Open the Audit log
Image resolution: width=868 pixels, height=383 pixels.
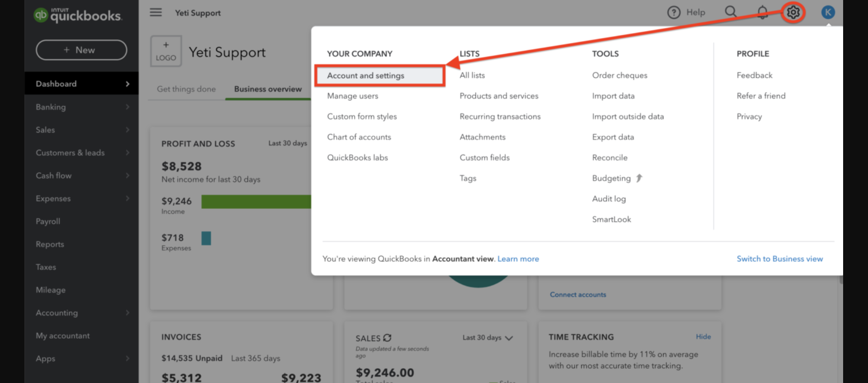pyautogui.click(x=609, y=199)
